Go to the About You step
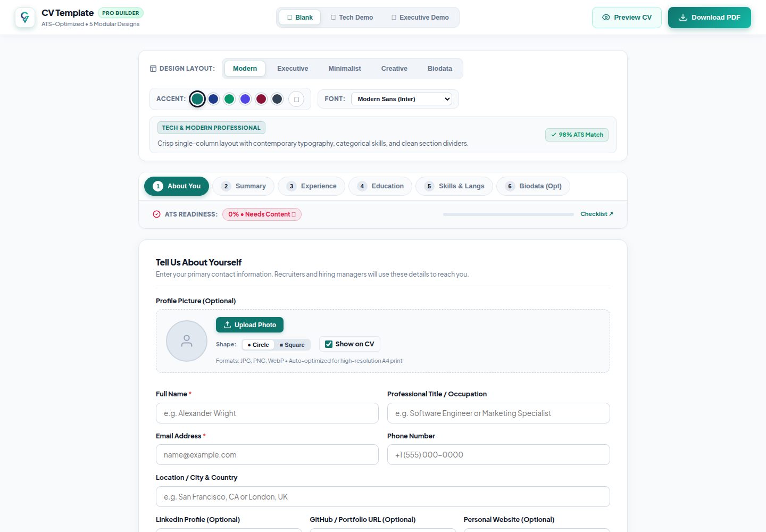The height and width of the screenshot is (532, 766). coord(177,186)
